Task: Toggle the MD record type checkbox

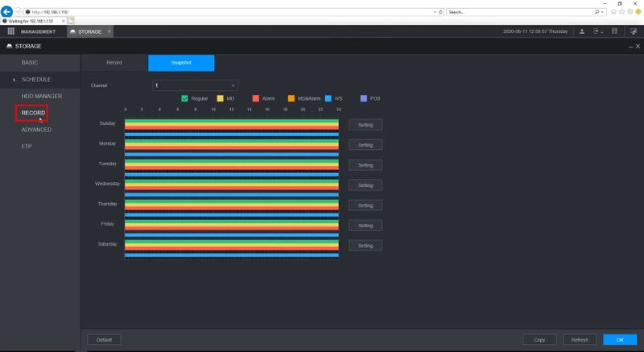Action: (x=220, y=98)
